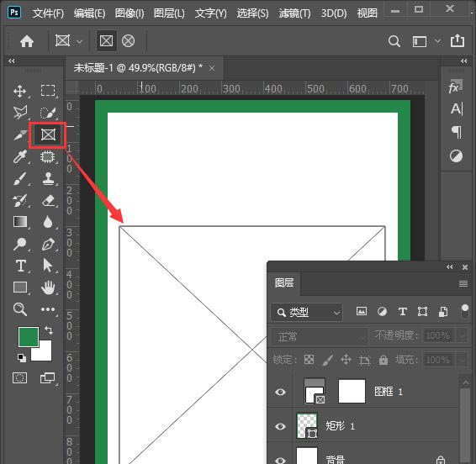Swap foreground and background colors
The height and width of the screenshot is (464, 476).
(x=49, y=330)
